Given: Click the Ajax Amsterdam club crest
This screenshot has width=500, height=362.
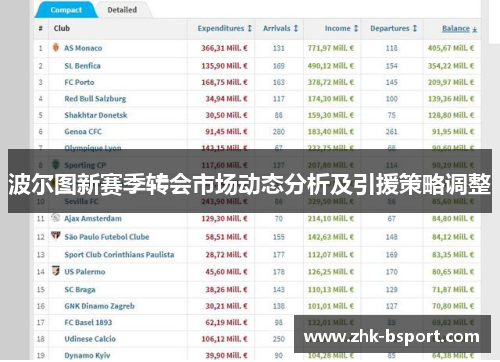Looking at the screenshot, I should [x=55, y=218].
